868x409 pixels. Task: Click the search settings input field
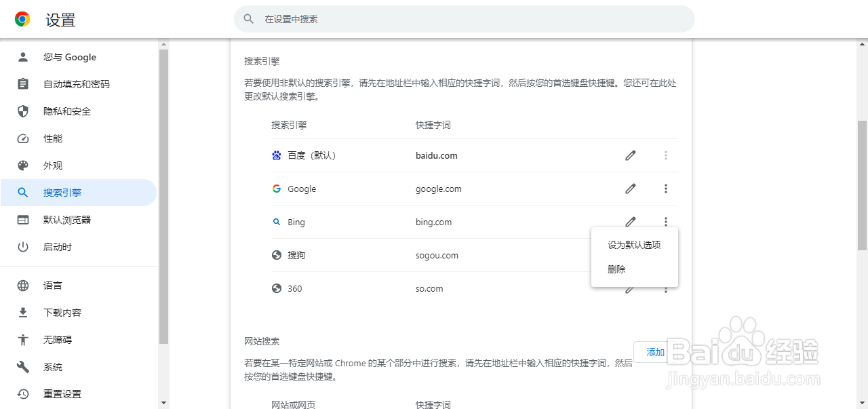click(x=465, y=19)
